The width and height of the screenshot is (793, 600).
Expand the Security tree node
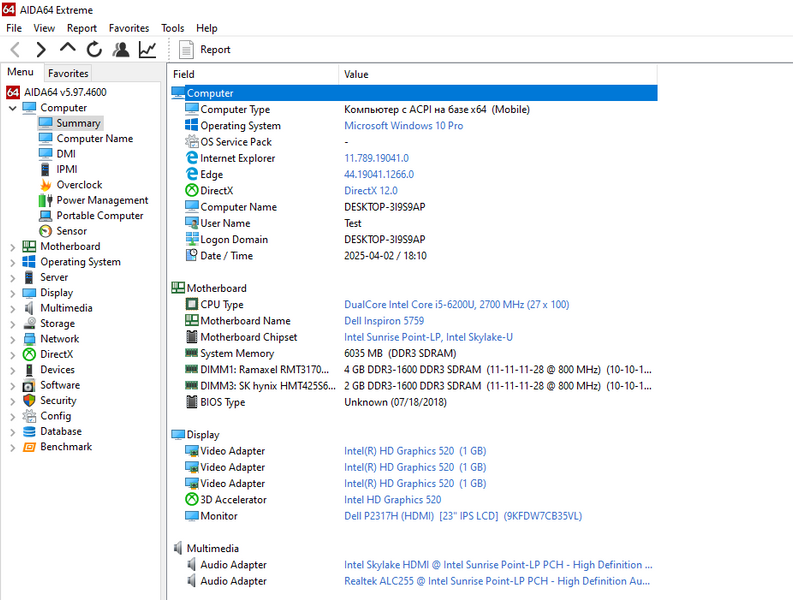[13, 402]
